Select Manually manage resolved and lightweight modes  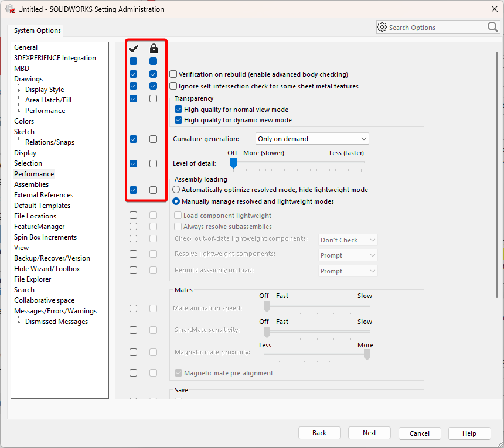(176, 201)
